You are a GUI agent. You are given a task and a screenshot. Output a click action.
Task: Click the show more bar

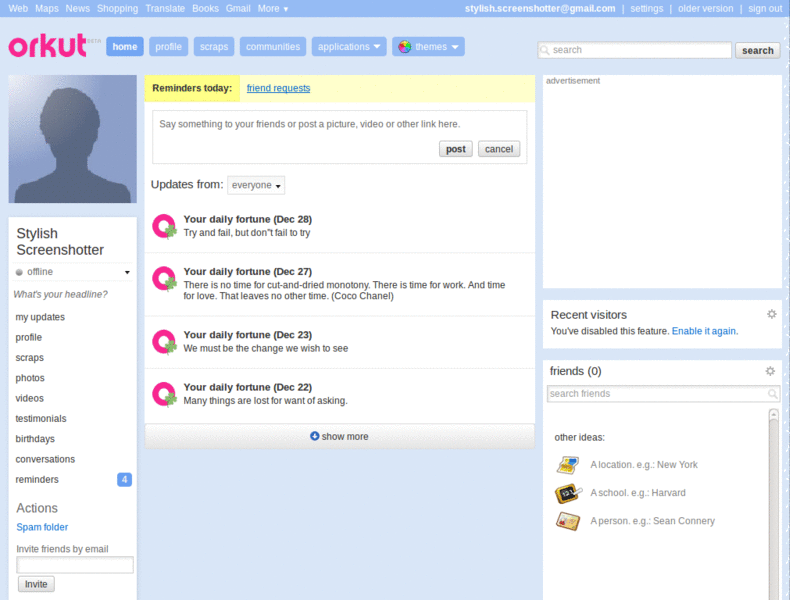[340, 436]
